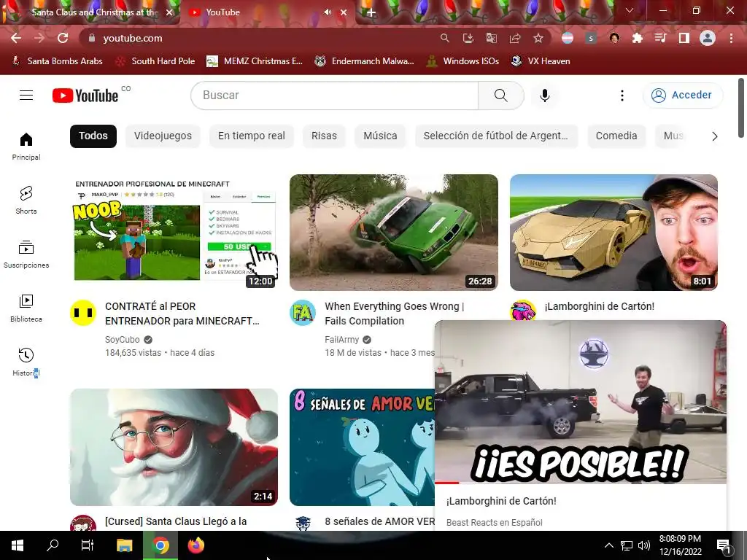Click the Buscar search field
The height and width of the screenshot is (560, 747).
click(x=334, y=96)
